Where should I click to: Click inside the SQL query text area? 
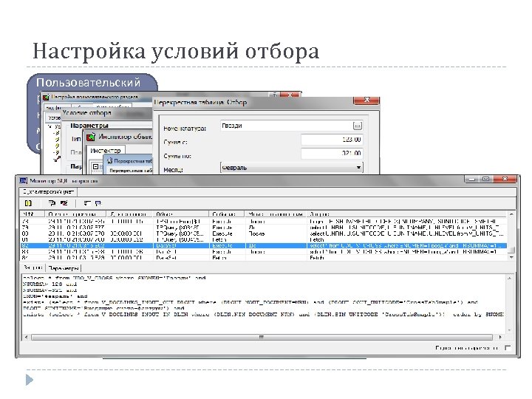click(264, 304)
